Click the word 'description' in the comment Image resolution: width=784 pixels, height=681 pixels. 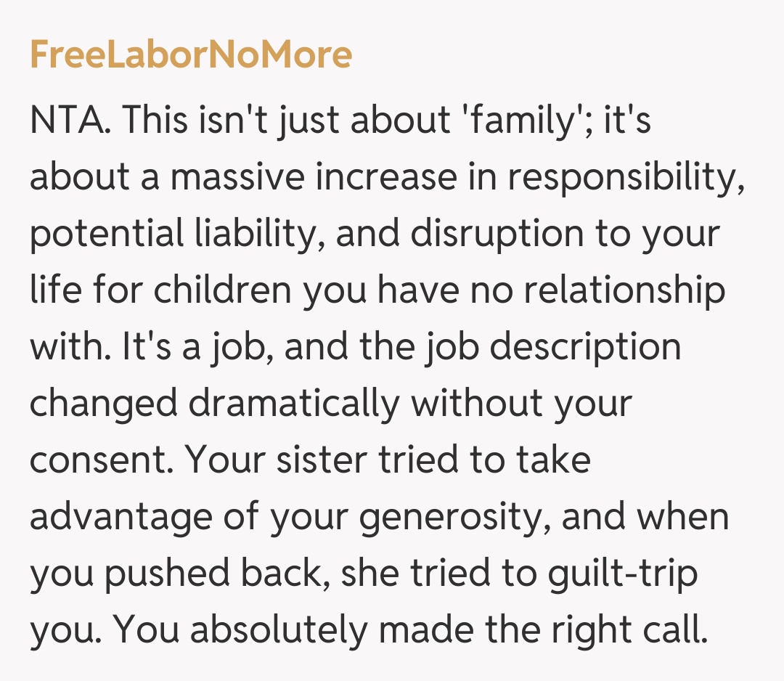(585, 348)
